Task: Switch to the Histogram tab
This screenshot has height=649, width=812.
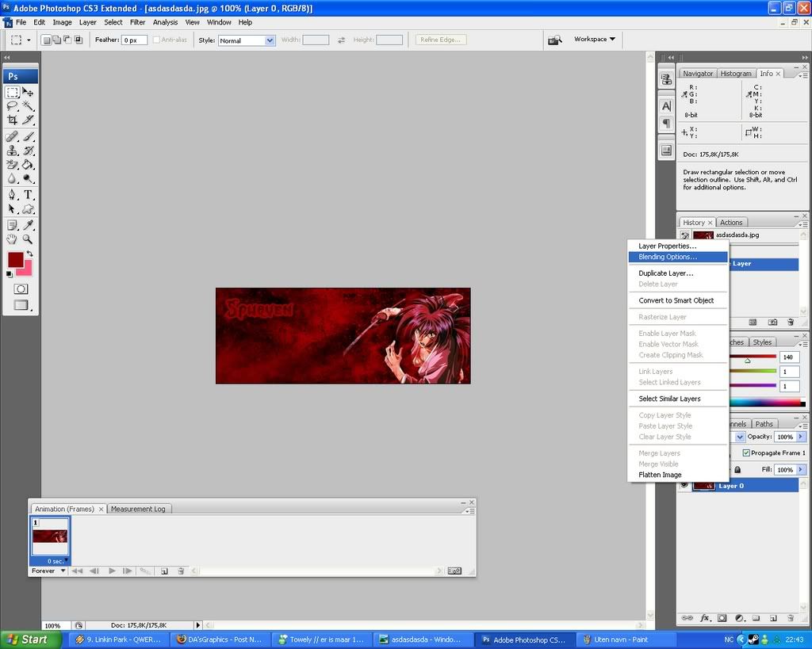Action: (736, 74)
